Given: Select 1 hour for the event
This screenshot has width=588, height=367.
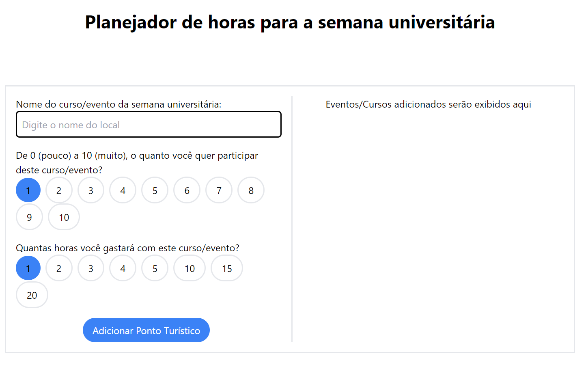Looking at the screenshot, I should pos(28,268).
